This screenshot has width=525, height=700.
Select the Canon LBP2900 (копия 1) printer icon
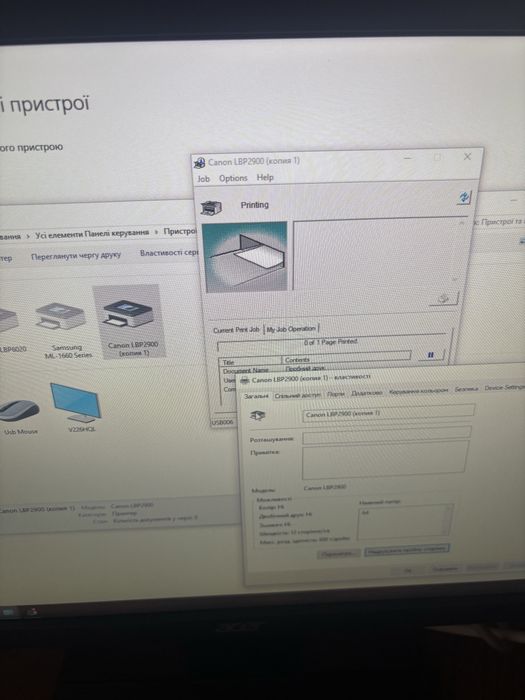(129, 321)
